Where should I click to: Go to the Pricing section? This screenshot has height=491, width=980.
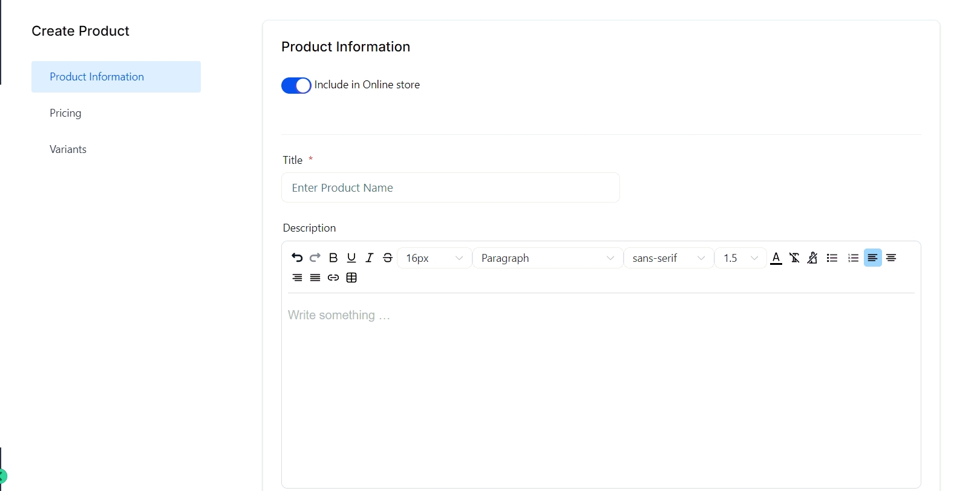[x=65, y=113]
